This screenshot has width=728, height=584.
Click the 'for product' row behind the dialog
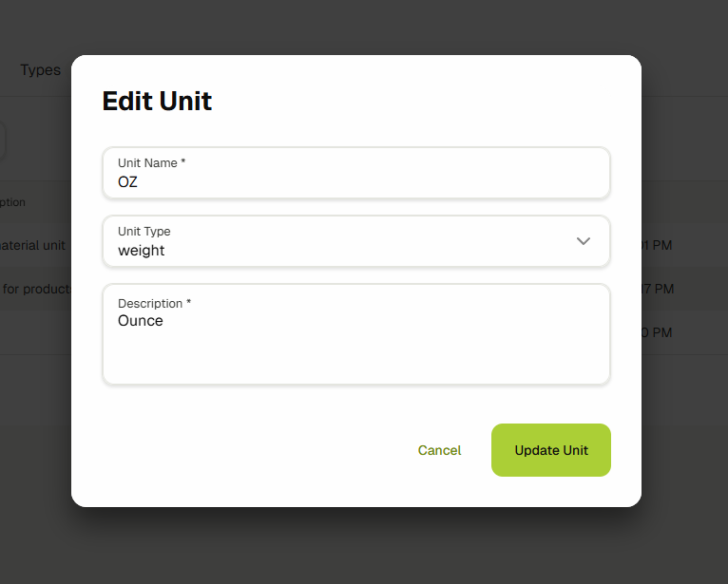click(x=36, y=289)
